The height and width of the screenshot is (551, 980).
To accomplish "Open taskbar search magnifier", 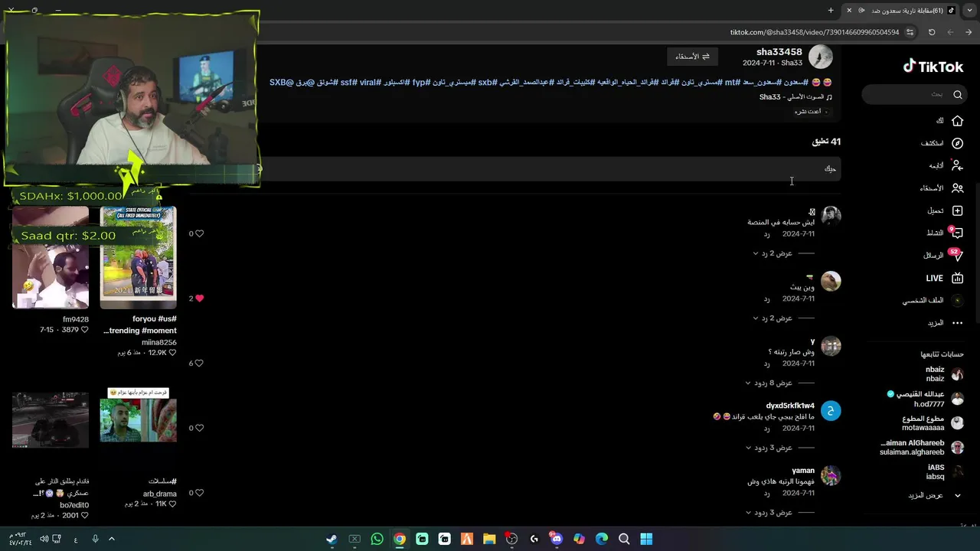I will tap(624, 539).
